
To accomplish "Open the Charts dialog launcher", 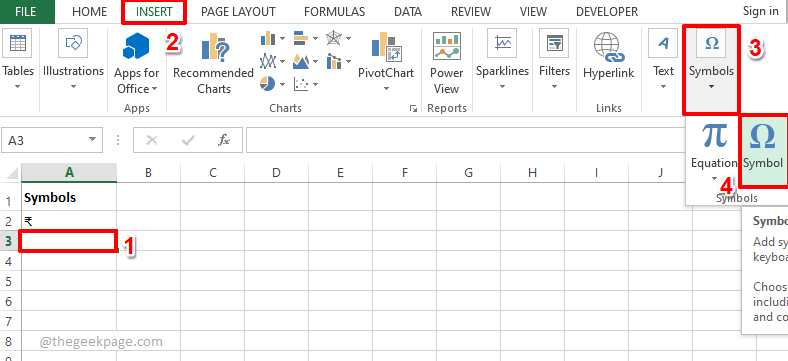I will (413, 108).
